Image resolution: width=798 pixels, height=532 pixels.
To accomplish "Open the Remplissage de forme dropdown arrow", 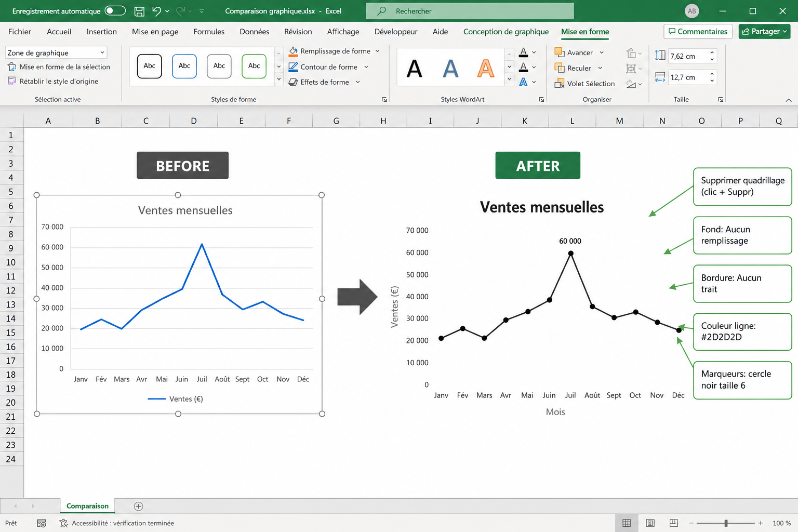I will [x=378, y=51].
